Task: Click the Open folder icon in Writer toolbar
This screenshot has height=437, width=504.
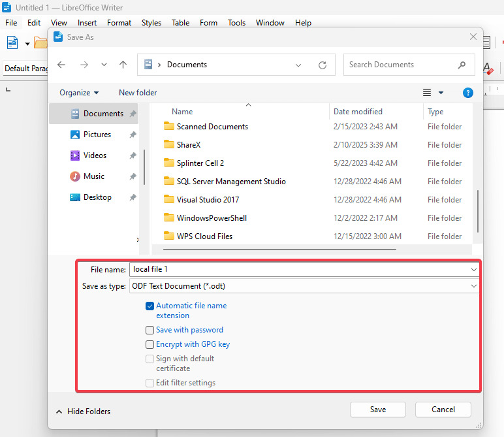Action: point(40,42)
